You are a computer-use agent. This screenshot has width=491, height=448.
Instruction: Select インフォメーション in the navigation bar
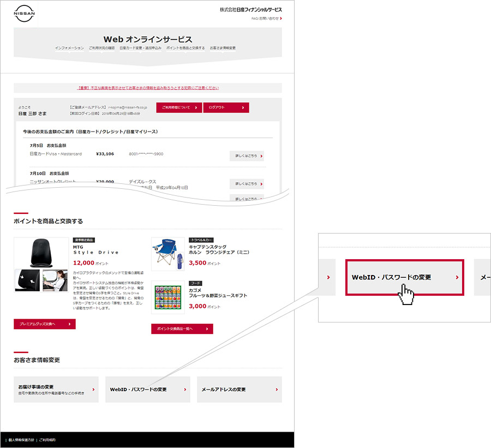tap(69, 48)
